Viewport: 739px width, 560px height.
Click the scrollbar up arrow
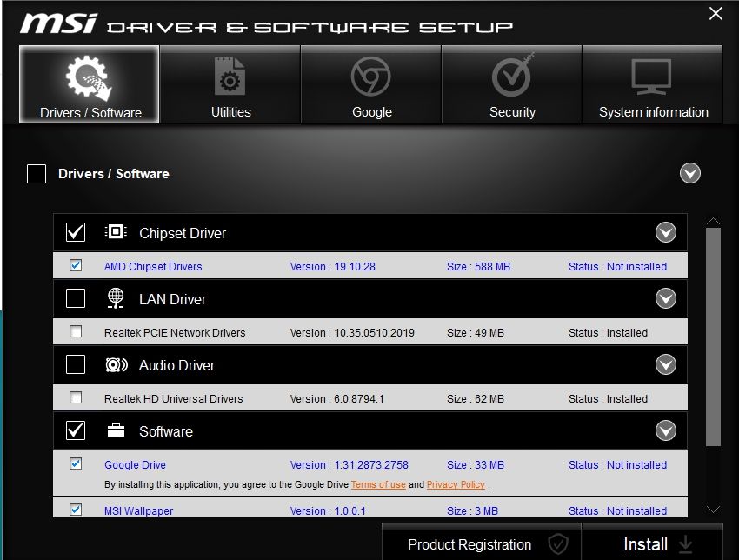[713, 221]
